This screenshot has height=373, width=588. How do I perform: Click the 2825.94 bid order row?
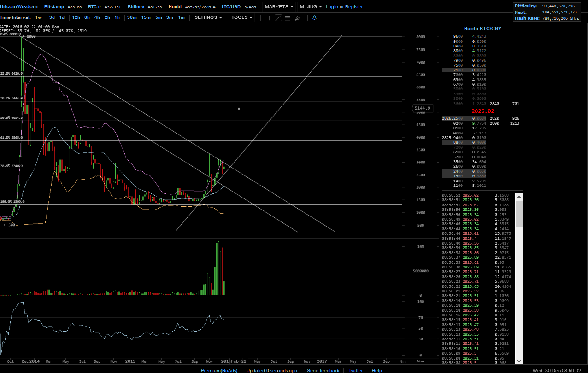[464, 138]
